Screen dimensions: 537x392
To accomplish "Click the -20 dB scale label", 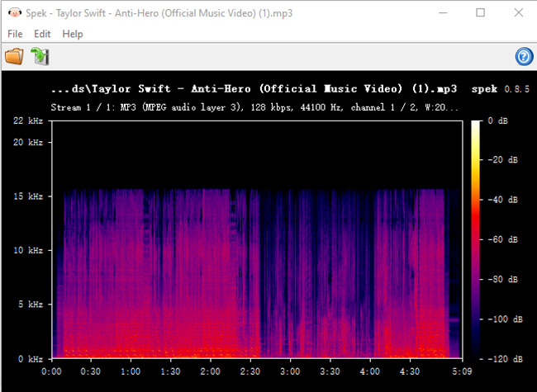I will pos(502,160).
